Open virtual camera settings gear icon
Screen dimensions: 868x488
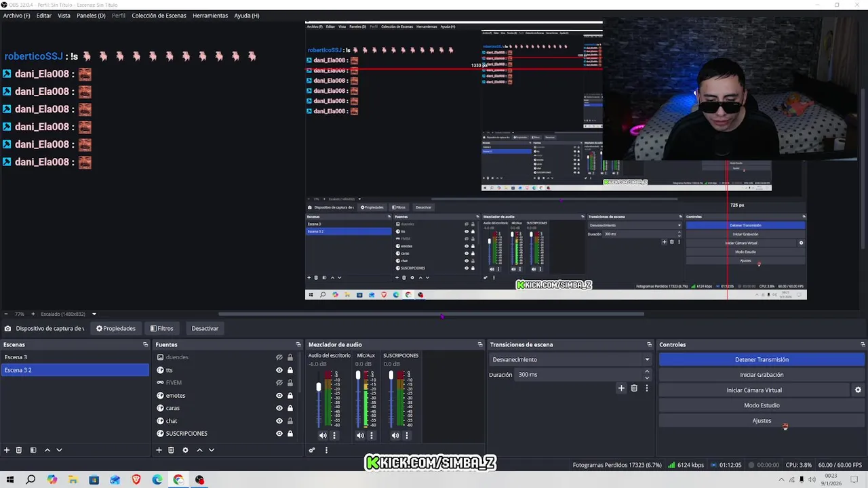click(858, 390)
